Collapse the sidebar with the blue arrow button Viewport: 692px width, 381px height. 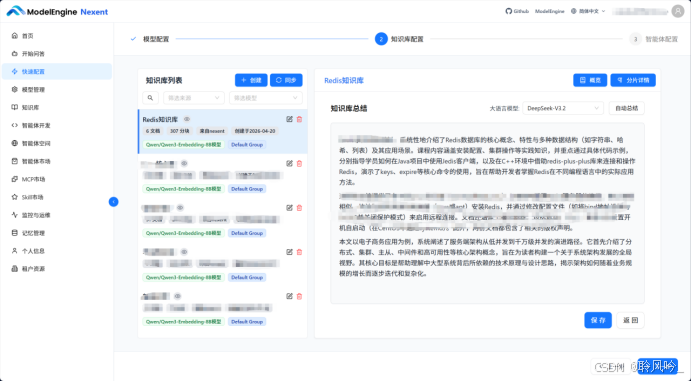coord(113,202)
